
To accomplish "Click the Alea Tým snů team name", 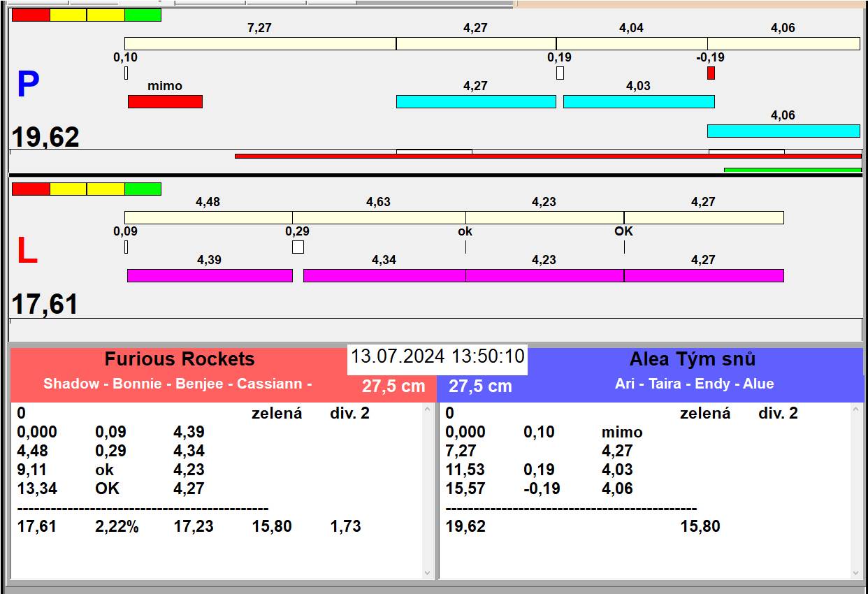I will [693, 359].
